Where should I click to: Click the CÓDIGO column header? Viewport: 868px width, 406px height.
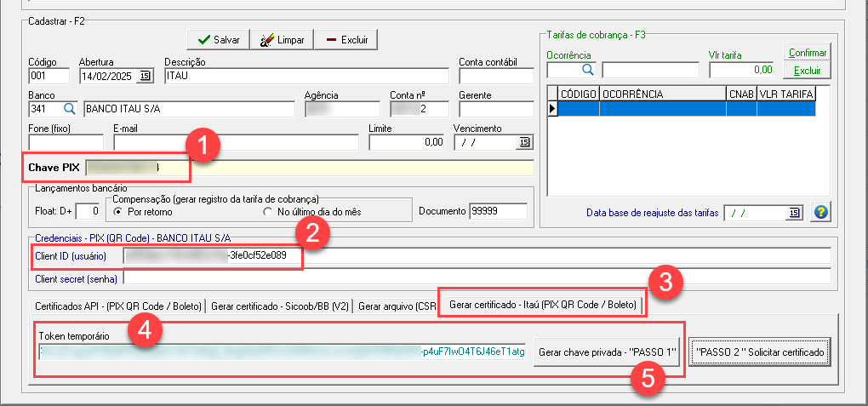click(x=579, y=94)
